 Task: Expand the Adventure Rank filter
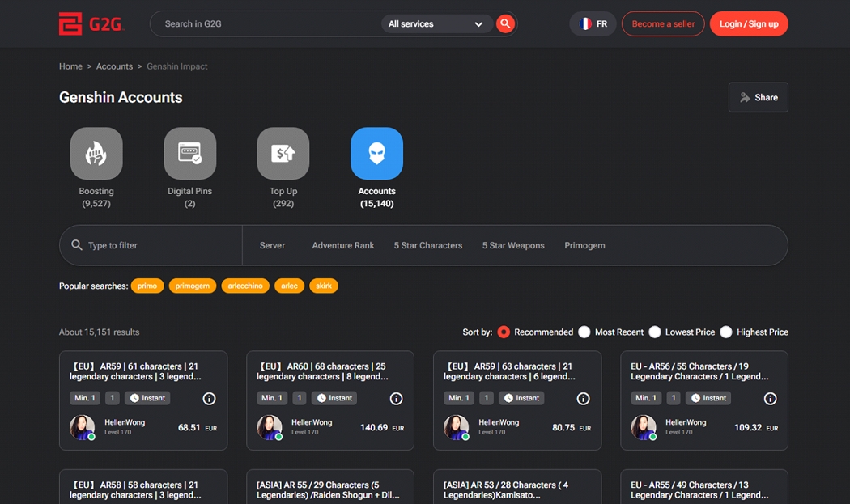pos(343,245)
